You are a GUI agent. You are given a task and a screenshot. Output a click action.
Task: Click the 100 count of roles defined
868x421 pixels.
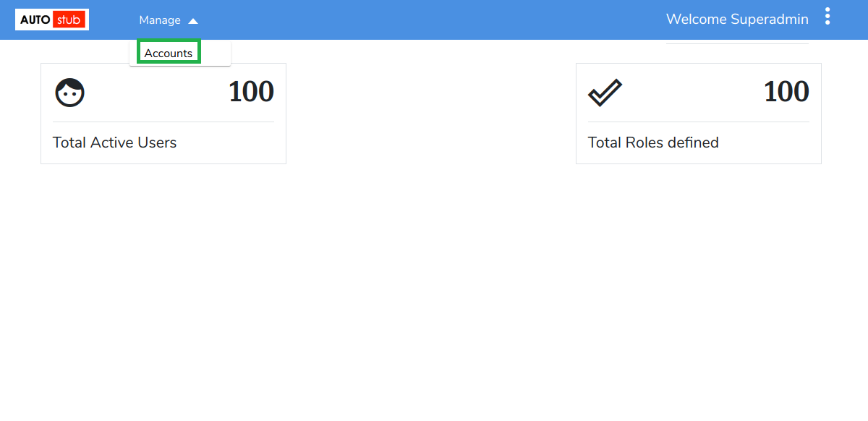(786, 92)
